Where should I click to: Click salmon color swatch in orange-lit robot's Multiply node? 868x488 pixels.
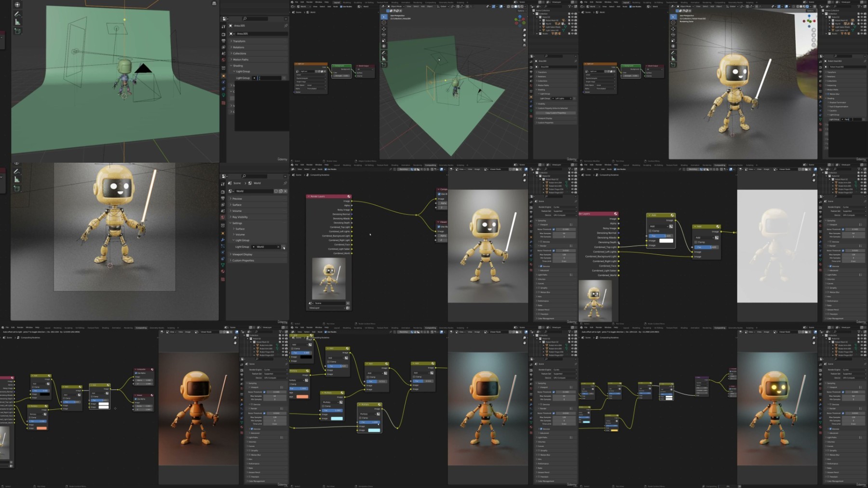42,428
